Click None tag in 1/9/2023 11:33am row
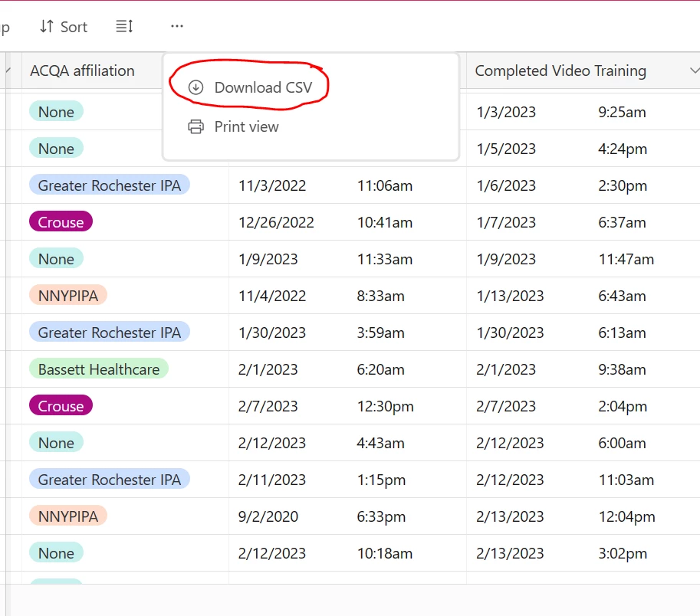The width and height of the screenshot is (700, 616). (56, 259)
